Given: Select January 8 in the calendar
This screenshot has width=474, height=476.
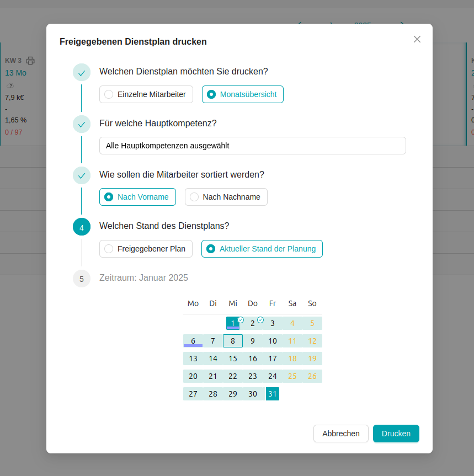Looking at the screenshot, I should (233, 341).
